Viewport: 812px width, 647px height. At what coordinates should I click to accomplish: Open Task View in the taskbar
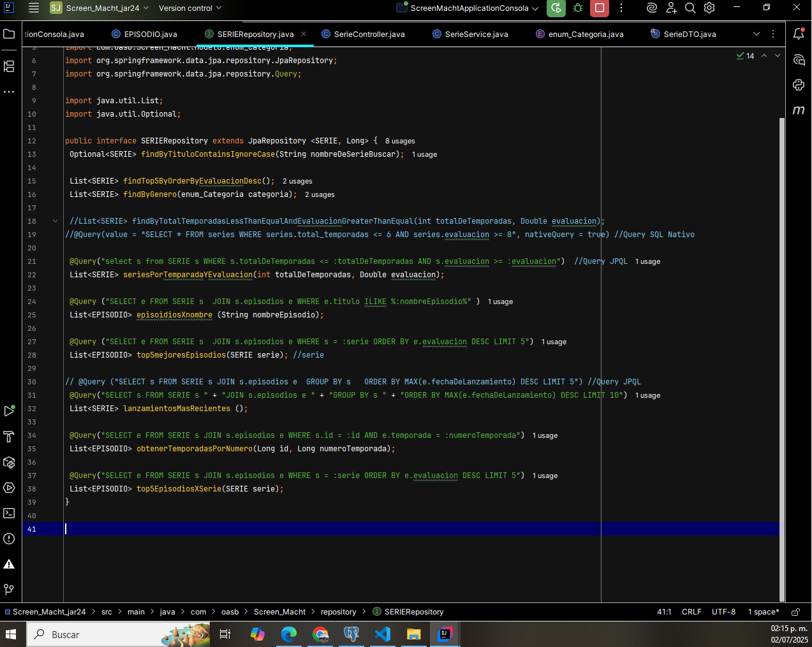pyautogui.click(x=225, y=634)
